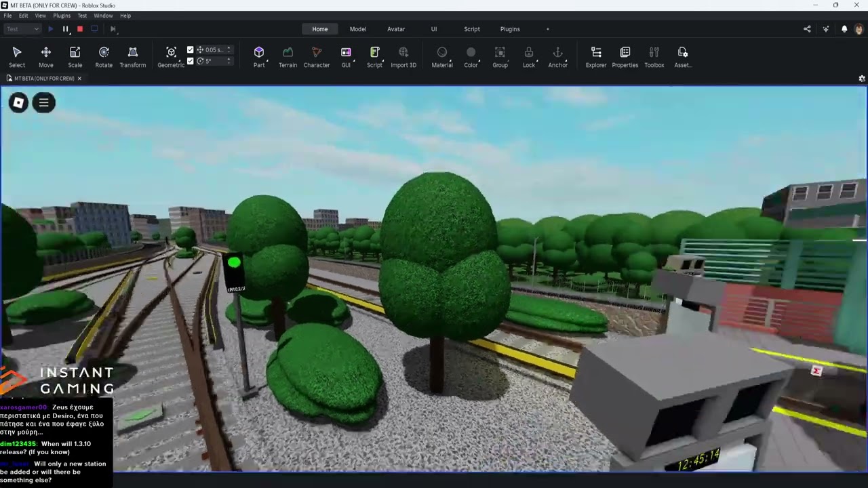Switch to the Avatar tab
Viewport: 868px width, 488px height.
pos(396,29)
